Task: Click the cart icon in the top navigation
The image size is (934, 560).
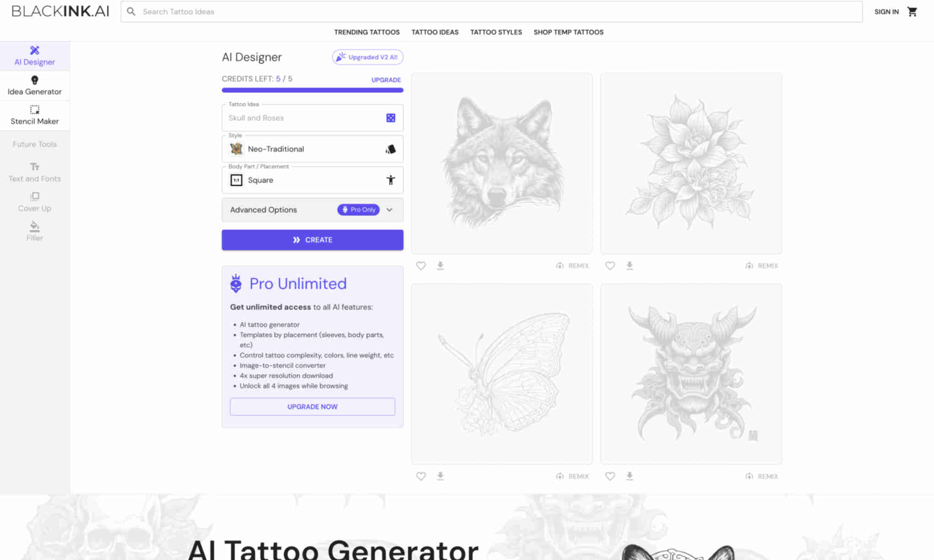Action: [912, 11]
